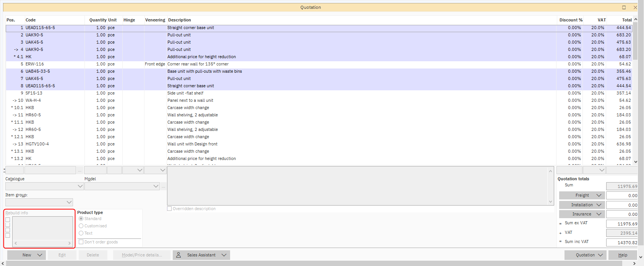The height and width of the screenshot is (266, 644).
Task: Click left arrow in Rebuild info box
Action: point(16,243)
